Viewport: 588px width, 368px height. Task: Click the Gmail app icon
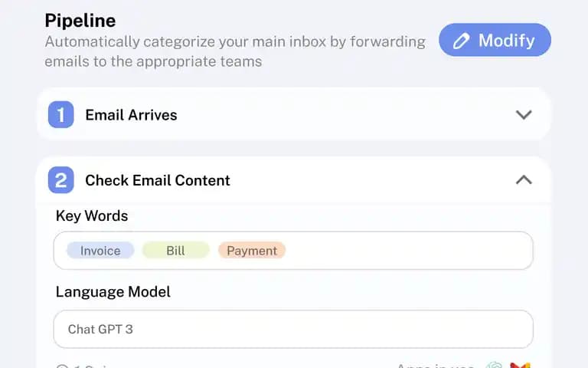click(521, 366)
